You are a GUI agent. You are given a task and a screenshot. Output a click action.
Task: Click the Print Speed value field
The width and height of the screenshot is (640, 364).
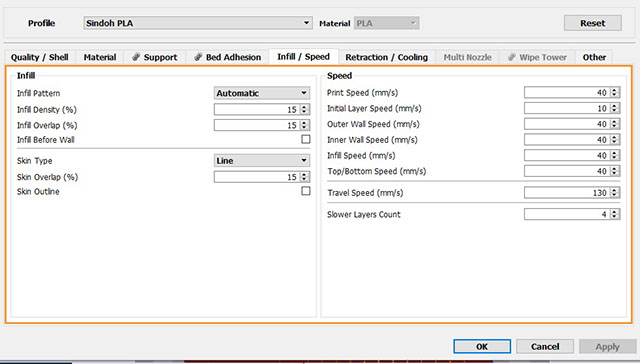pyautogui.click(x=567, y=93)
